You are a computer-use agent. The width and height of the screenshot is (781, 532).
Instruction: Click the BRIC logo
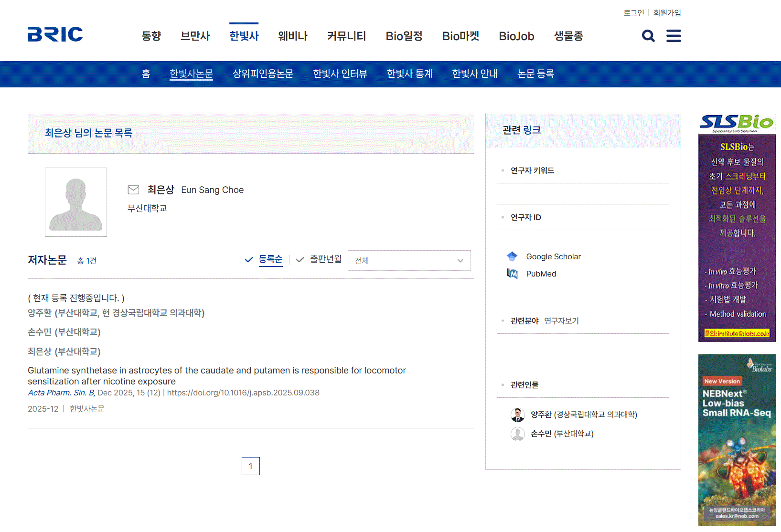[x=55, y=34]
